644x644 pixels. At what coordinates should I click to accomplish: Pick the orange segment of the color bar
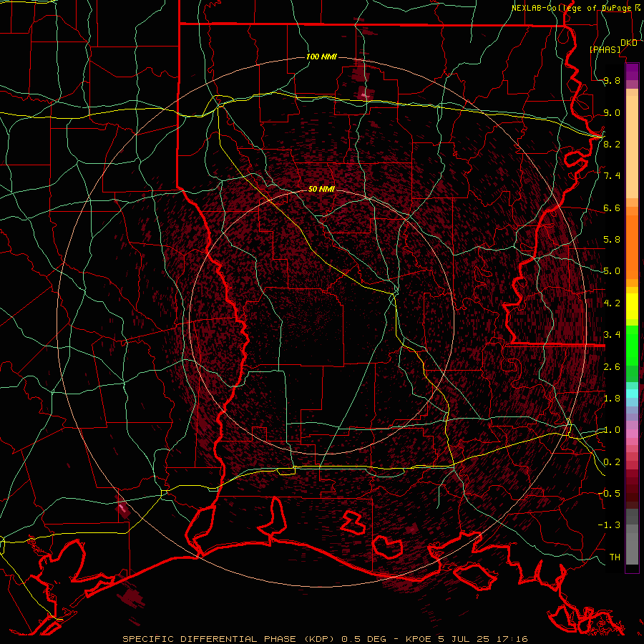click(x=632, y=248)
